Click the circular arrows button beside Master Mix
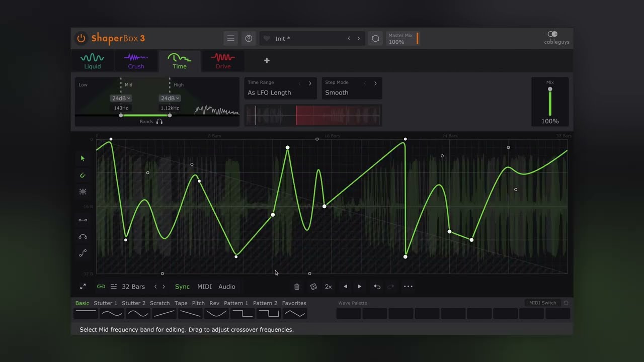Image resolution: width=644 pixels, height=362 pixels. click(x=375, y=39)
